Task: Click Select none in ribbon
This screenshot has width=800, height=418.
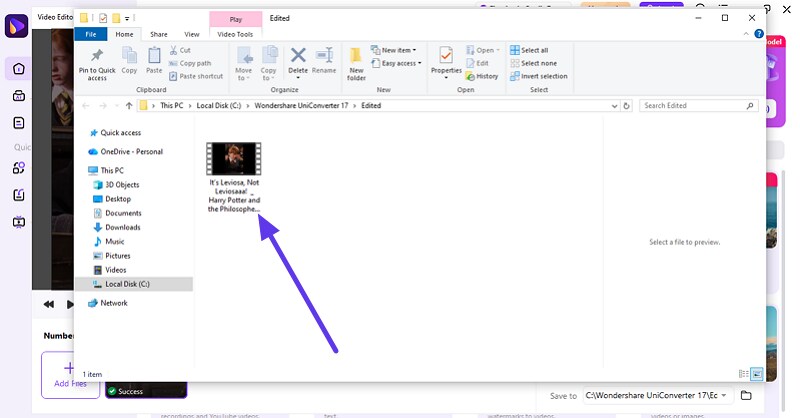Action: 534,63
